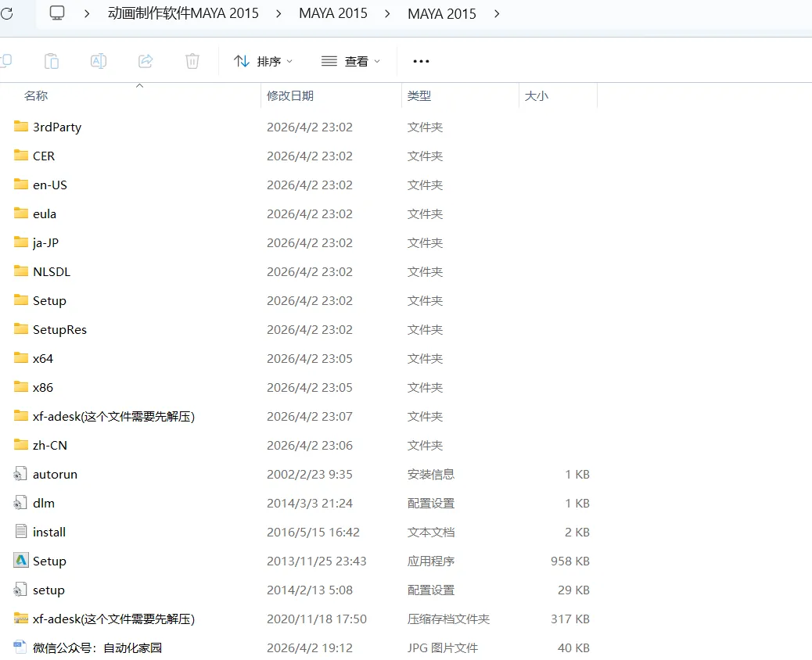The height and width of the screenshot is (660, 812).
Task: Click the x64 folder name
Action: pyautogui.click(x=42, y=359)
